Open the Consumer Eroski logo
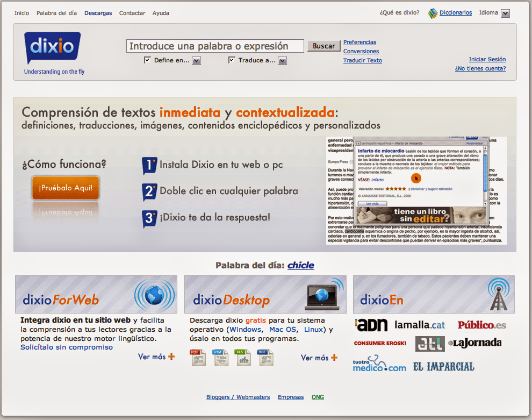This screenshot has height=420, width=532. coord(380,343)
